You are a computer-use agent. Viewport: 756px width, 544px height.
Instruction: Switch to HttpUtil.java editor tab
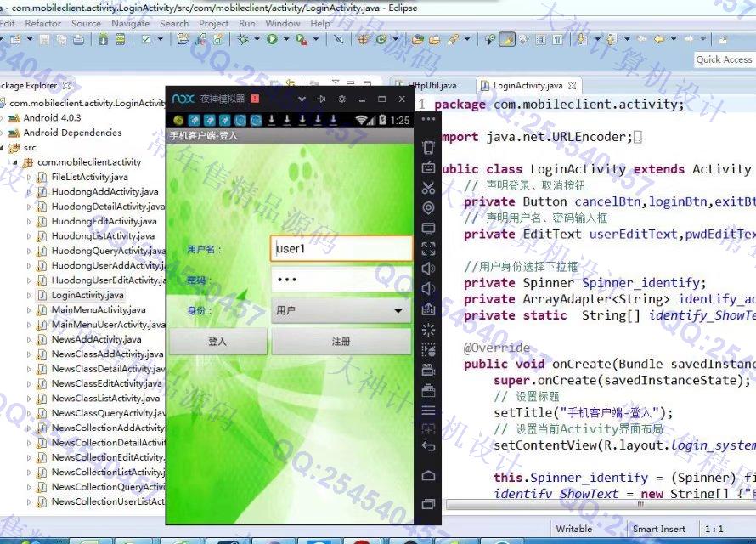pos(432,85)
